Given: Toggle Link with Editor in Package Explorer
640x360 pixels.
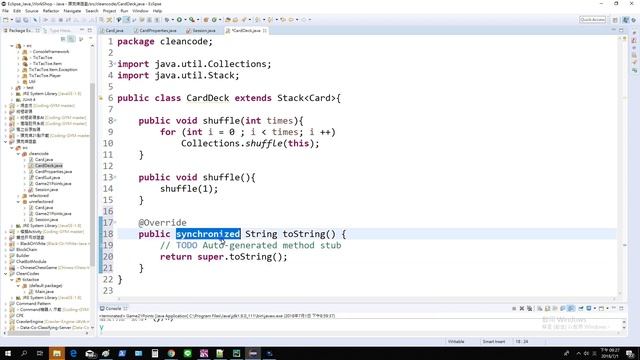Looking at the screenshot, I should (71, 39).
